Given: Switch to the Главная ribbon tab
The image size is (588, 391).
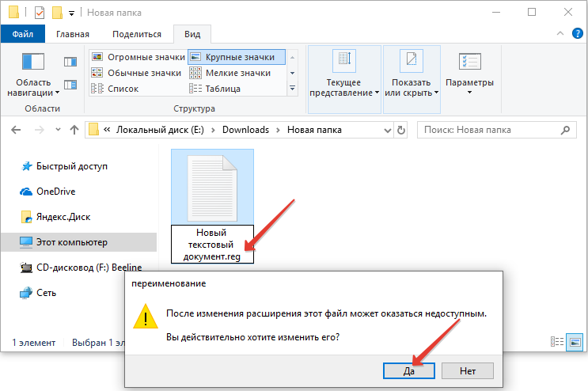Looking at the screenshot, I should 73,34.
